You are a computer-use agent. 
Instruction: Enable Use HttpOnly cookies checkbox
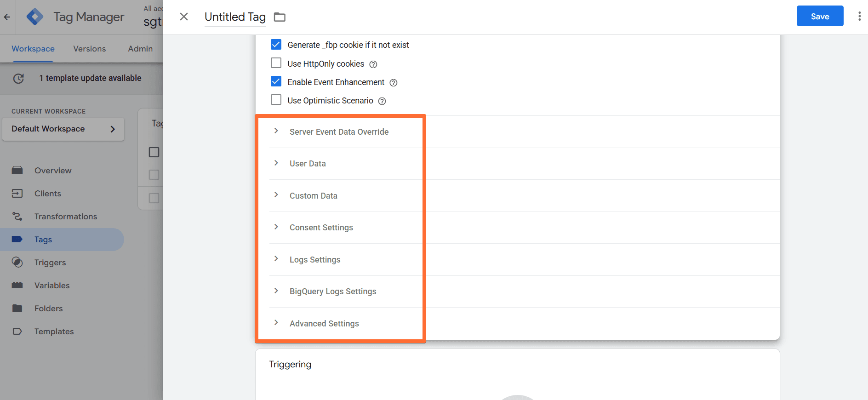coord(276,63)
